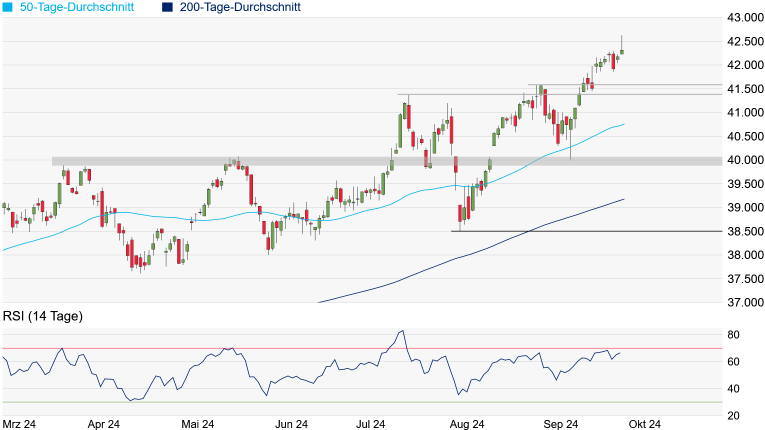Toggle the 200-Tage-Durchschnitt legend label

pos(241,7)
